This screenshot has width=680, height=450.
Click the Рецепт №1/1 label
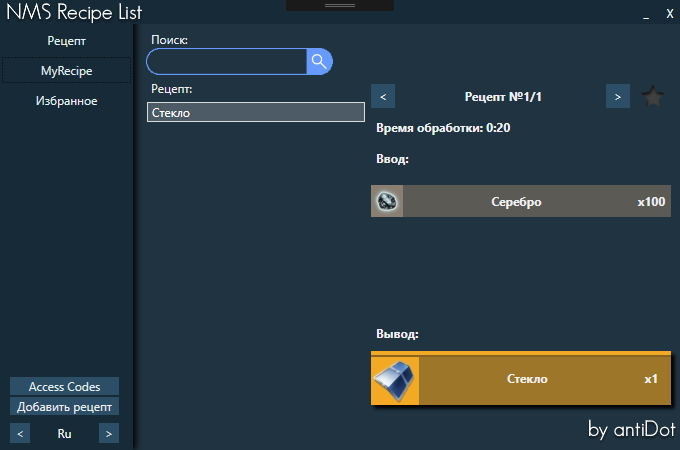[503, 97]
